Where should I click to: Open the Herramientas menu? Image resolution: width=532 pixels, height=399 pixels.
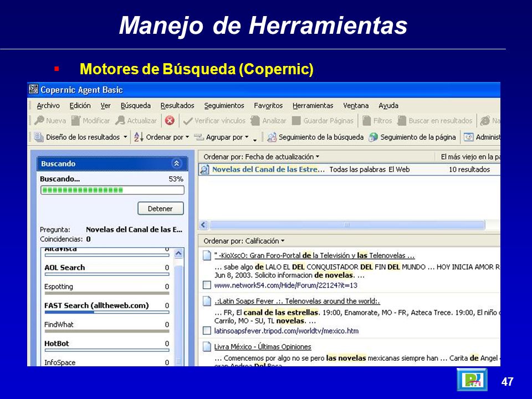tap(313, 105)
